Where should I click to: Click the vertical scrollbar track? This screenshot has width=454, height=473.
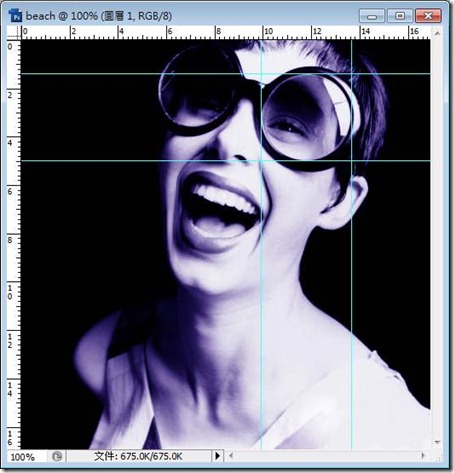pos(437,237)
